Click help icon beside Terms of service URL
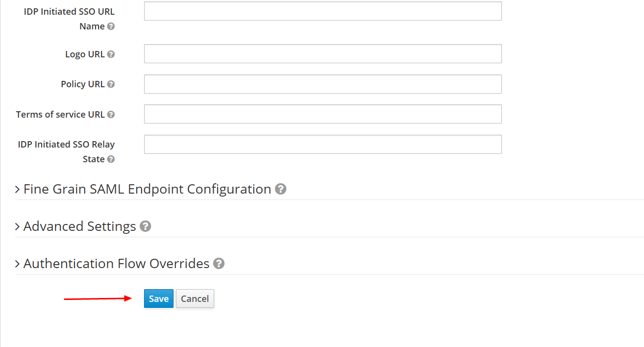 111,115
